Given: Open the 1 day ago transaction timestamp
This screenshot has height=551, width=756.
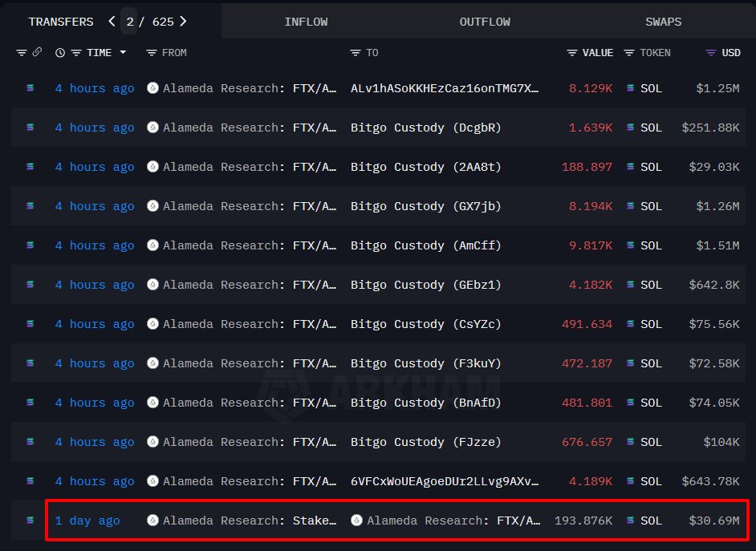Looking at the screenshot, I should [87, 521].
